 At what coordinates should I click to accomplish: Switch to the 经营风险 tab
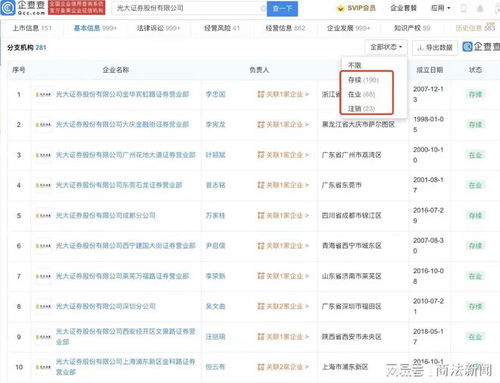[222, 28]
